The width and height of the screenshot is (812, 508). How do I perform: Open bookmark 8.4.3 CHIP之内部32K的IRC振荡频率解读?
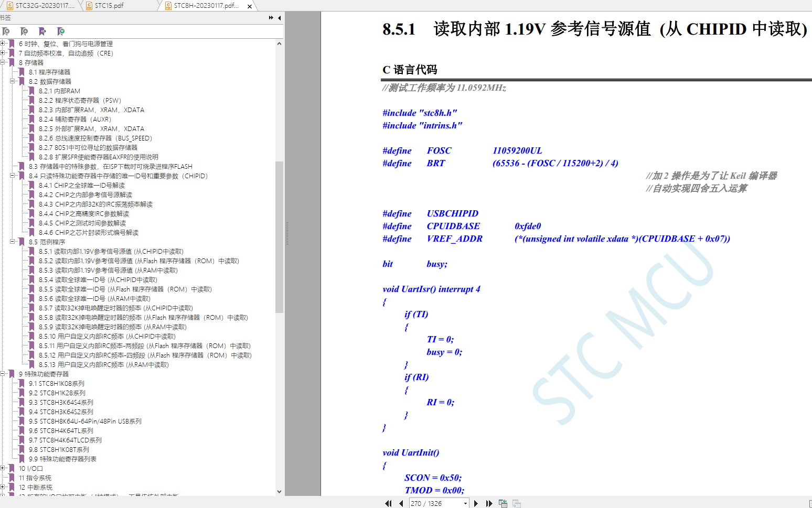click(x=96, y=204)
